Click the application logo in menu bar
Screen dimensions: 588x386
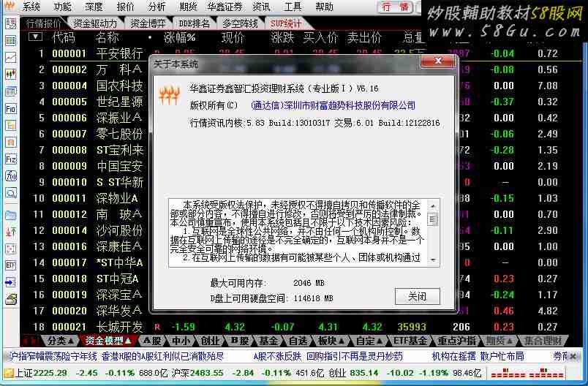10,6
